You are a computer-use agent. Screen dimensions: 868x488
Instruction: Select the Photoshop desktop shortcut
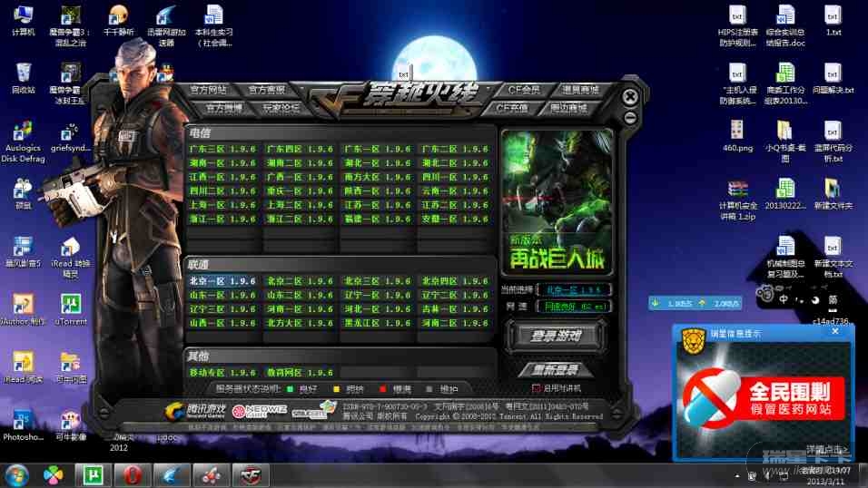23,425
